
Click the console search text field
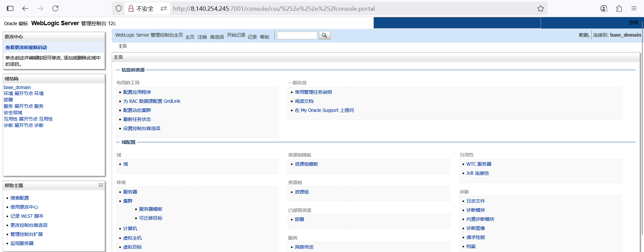point(297,35)
